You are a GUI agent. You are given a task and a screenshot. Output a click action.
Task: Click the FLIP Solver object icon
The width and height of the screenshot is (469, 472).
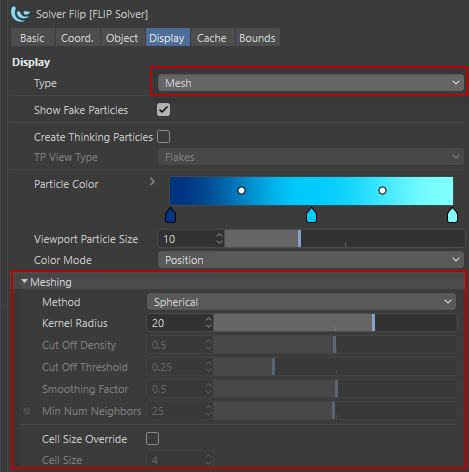pyautogui.click(x=20, y=14)
